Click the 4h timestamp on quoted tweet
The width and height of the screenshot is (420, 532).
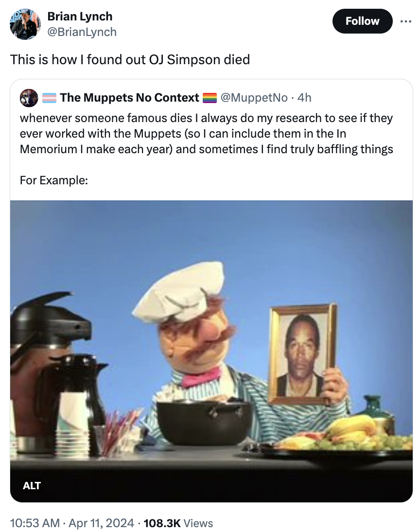pyautogui.click(x=304, y=98)
